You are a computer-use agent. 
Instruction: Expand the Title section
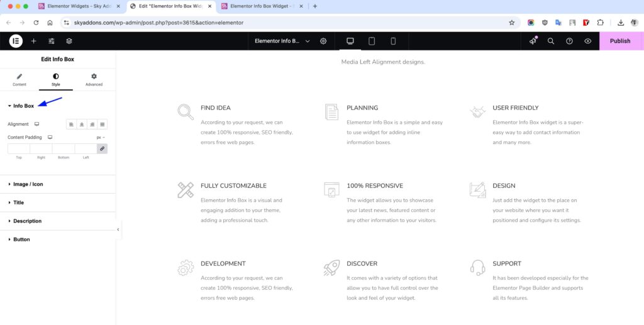(x=57, y=202)
